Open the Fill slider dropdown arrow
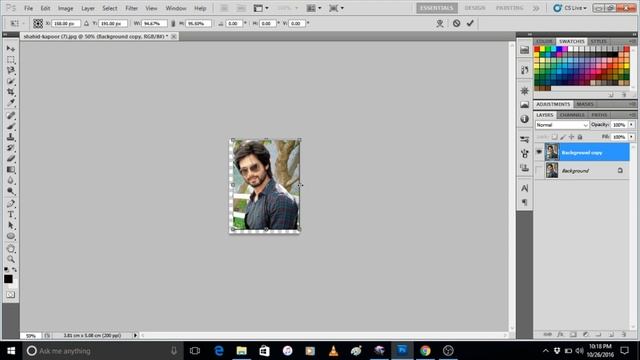Image resolution: width=640 pixels, height=360 pixels. click(x=631, y=137)
